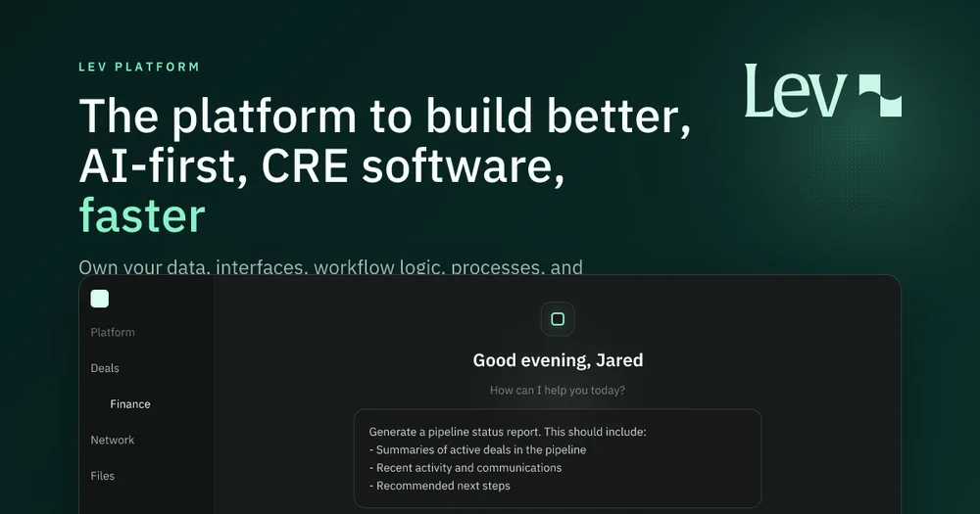Open the Files sidebar item
The image size is (980, 514).
[103, 476]
